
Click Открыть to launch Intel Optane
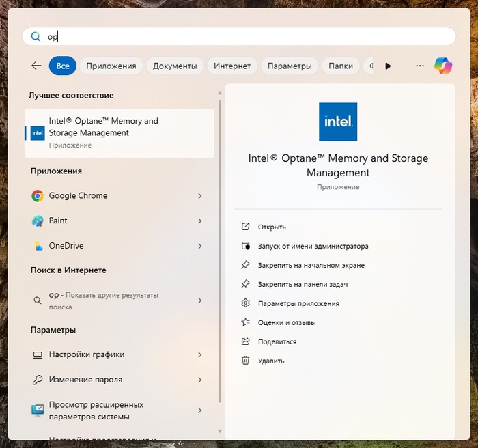(272, 227)
